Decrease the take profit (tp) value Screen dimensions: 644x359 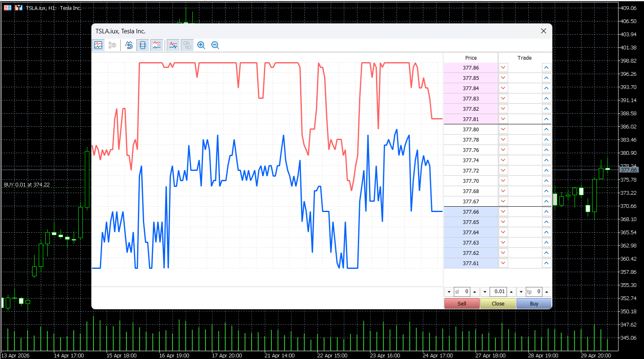click(x=521, y=292)
